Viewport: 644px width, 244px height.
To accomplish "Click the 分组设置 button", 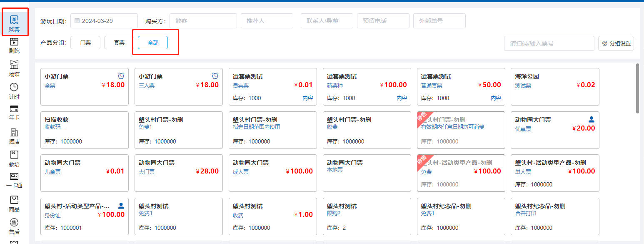I will click(x=616, y=43).
